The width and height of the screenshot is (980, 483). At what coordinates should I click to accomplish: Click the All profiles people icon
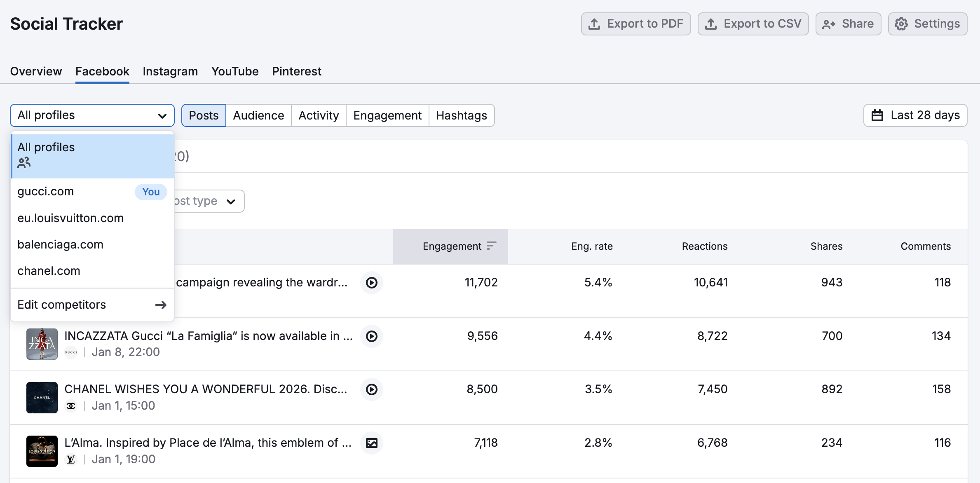24,162
